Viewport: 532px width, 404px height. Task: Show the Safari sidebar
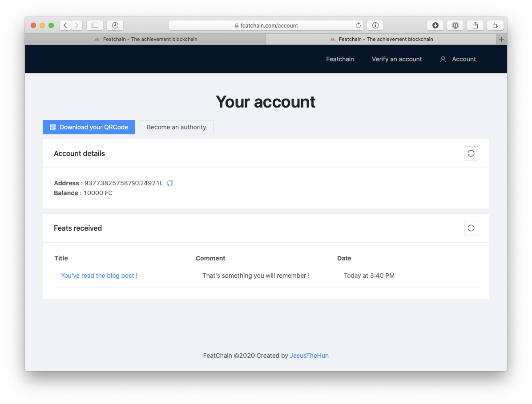[x=95, y=25]
